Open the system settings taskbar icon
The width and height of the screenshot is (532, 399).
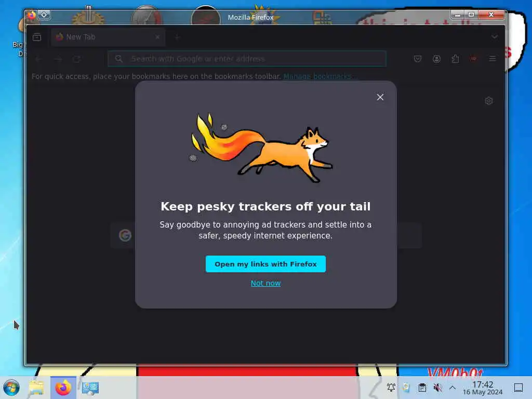[90, 388]
